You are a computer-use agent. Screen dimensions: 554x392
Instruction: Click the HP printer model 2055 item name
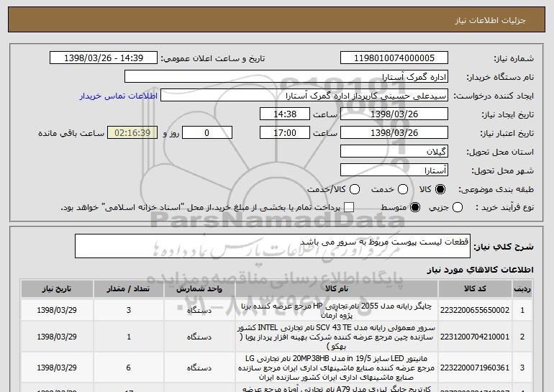tap(337, 311)
